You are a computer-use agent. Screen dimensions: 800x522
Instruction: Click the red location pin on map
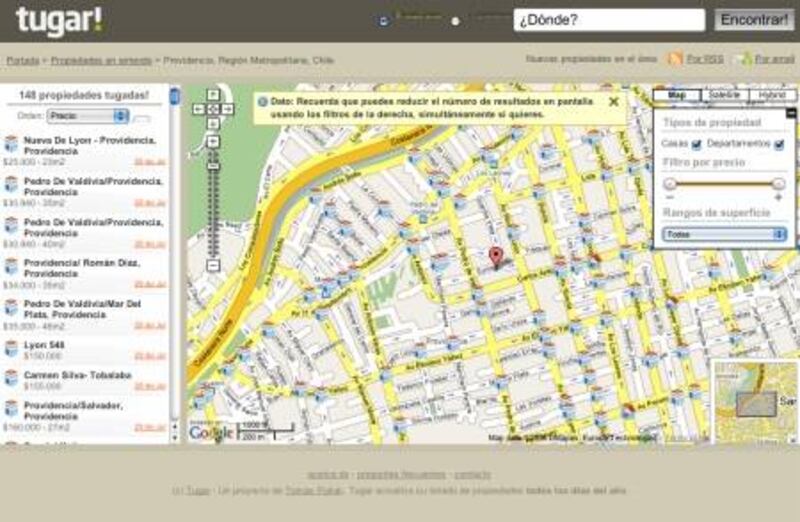pyautogui.click(x=495, y=258)
